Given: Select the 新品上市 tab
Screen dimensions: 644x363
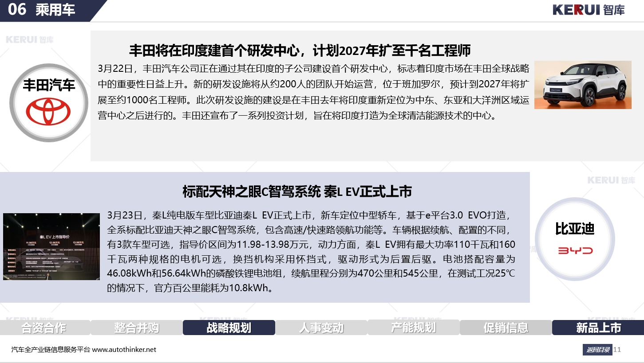Looking at the screenshot, I should click(x=598, y=328).
